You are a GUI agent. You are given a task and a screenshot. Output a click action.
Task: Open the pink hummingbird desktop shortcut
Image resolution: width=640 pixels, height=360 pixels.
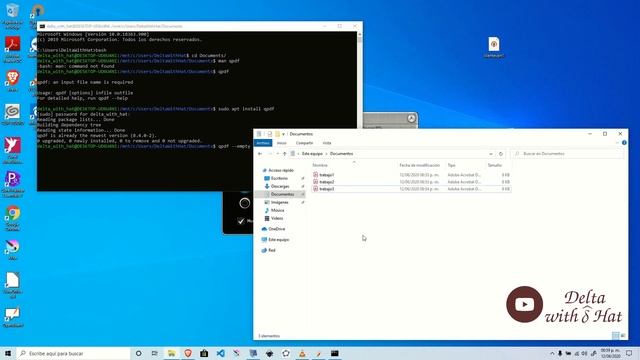pyautogui.click(x=13, y=150)
